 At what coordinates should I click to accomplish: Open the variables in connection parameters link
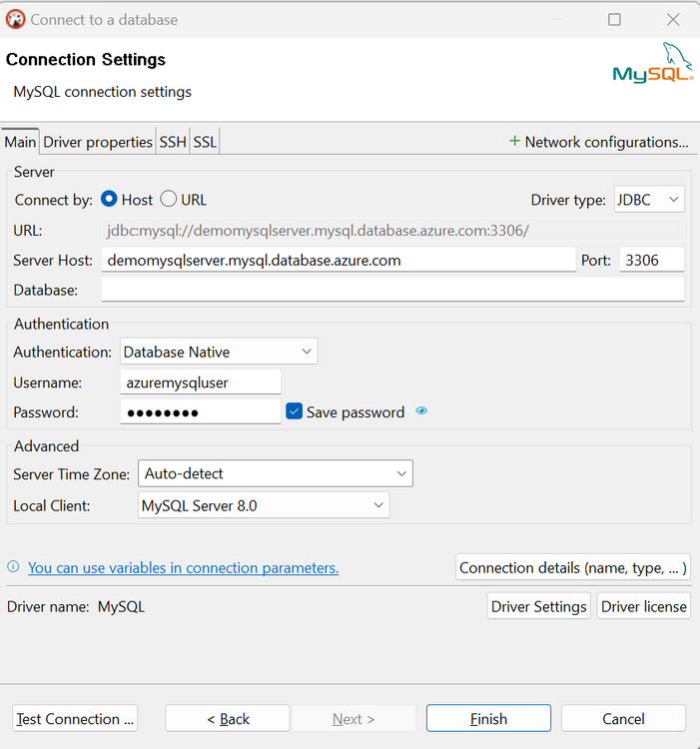183,567
